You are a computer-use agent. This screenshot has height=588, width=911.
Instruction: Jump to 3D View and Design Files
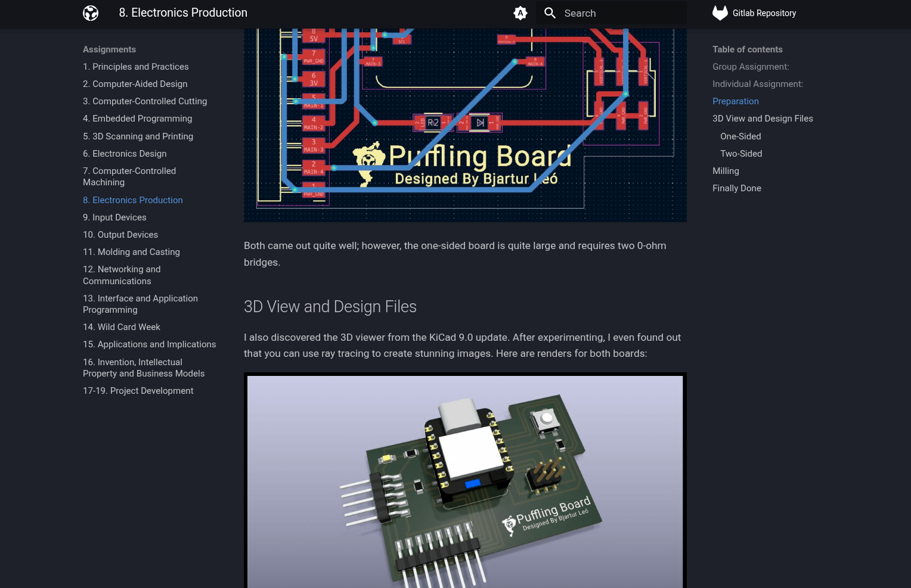click(763, 119)
